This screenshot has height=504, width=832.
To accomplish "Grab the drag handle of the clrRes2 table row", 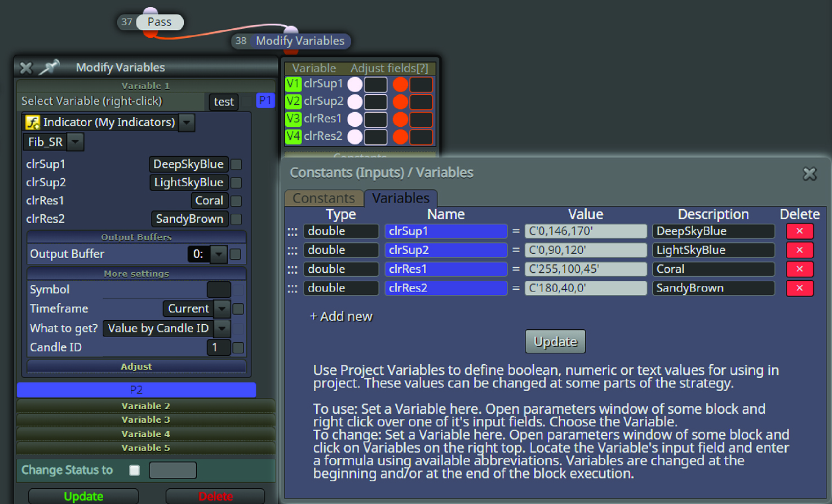I will point(293,289).
